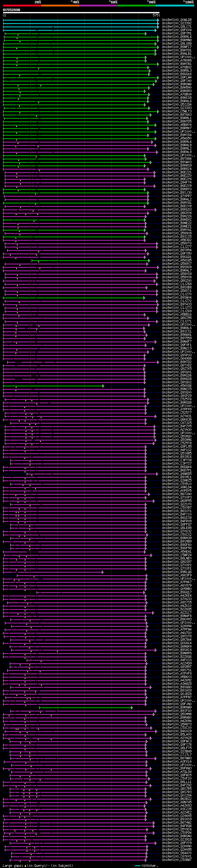Select hit UniRef100_B9H5H0
Screen dimensions: 197x868
point(177,88)
